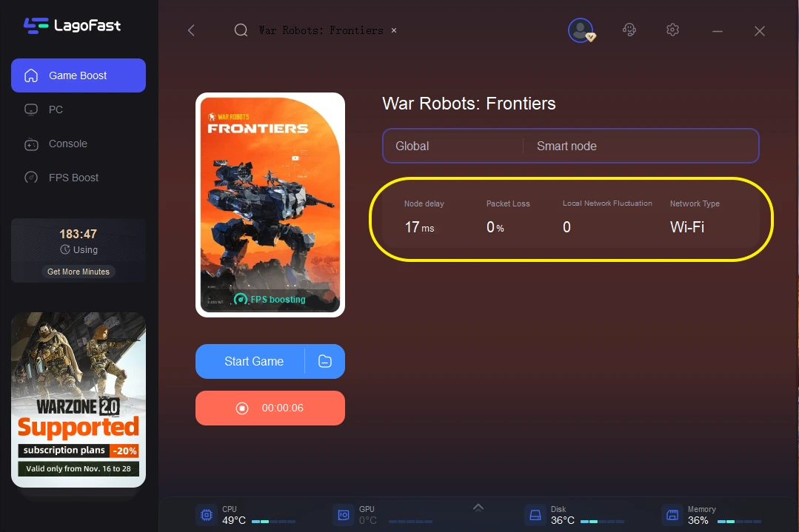Open the user profile avatar
The height and width of the screenshot is (532, 799).
click(x=580, y=30)
